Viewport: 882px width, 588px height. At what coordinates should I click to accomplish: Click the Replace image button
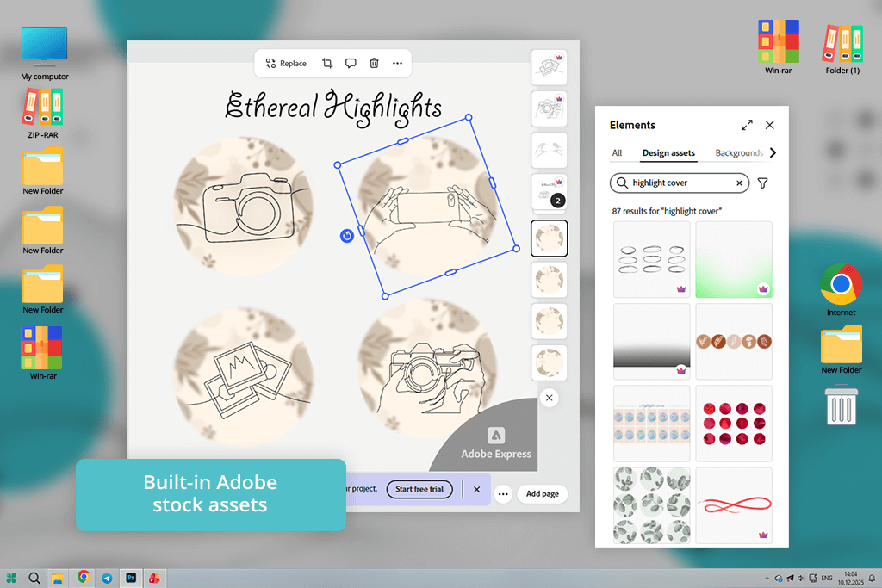click(x=286, y=64)
